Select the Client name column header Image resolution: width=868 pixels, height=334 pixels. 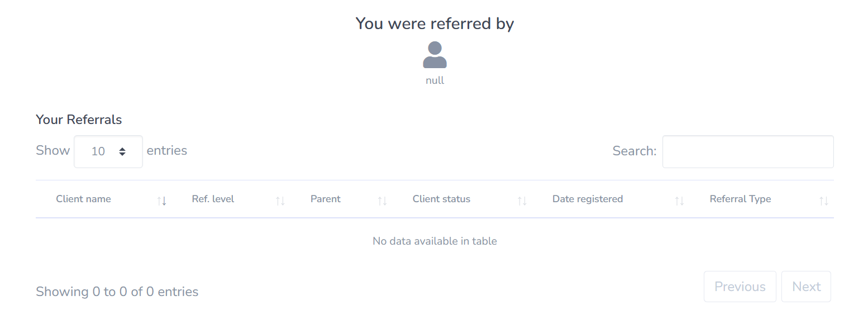coord(83,199)
